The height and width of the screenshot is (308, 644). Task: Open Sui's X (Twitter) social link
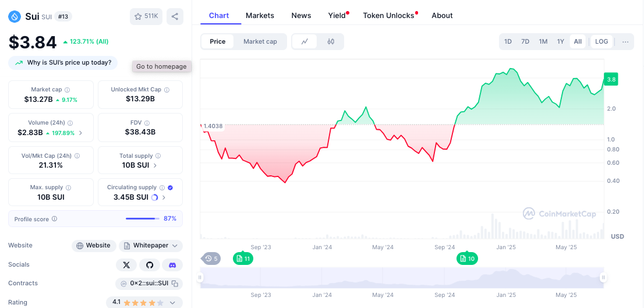tap(126, 265)
